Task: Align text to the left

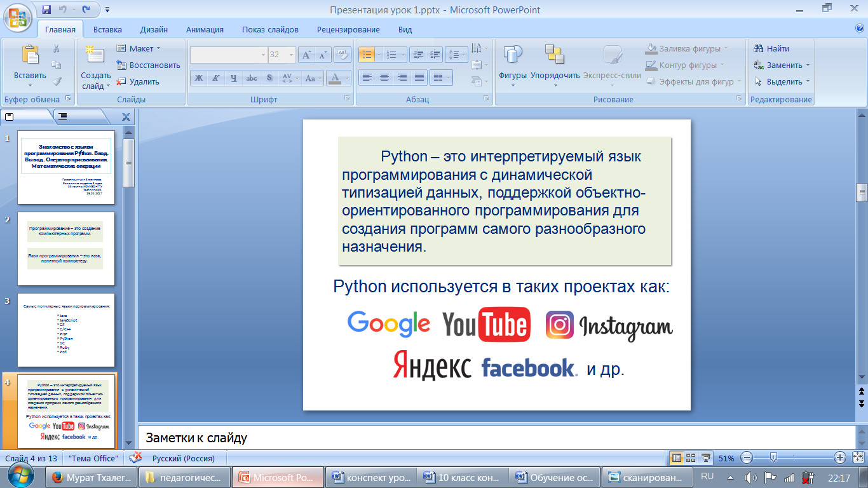Action: [367, 78]
